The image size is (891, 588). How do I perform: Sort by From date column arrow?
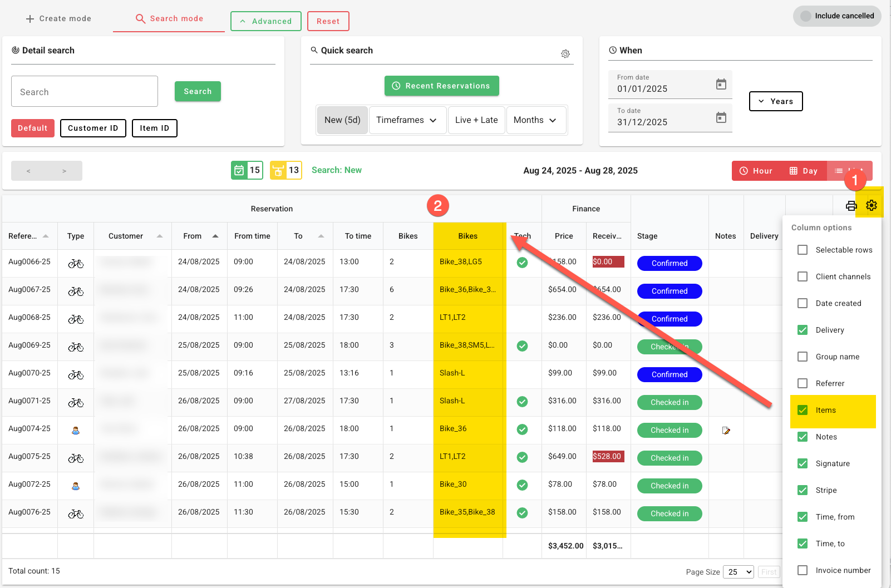215,236
